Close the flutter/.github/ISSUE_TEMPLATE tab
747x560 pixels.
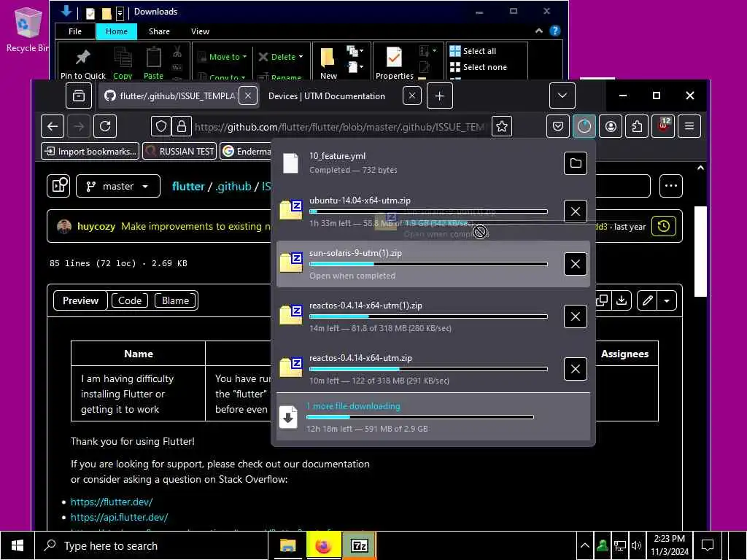[x=248, y=96]
